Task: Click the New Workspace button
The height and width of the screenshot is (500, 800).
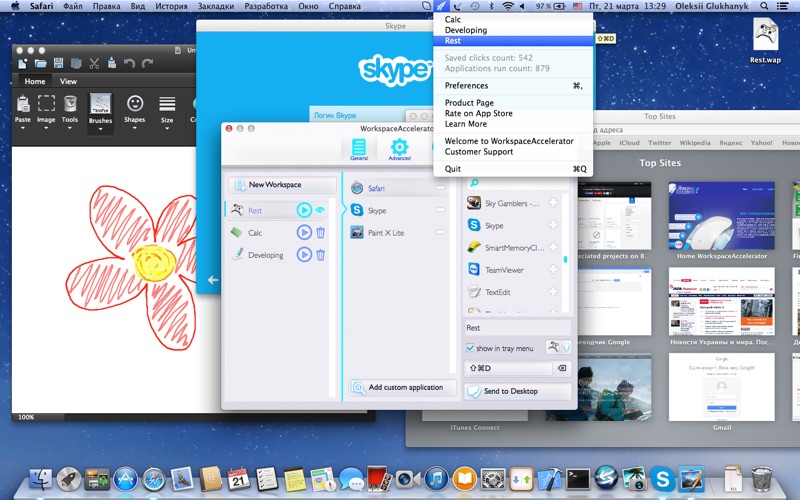Action: coord(282,185)
